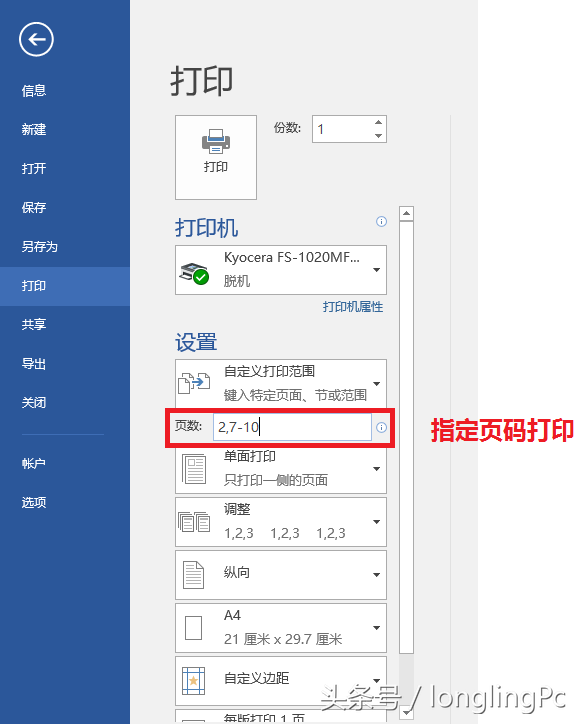Click the printer icon Print button
The width and height of the screenshot is (584, 726).
(x=216, y=157)
